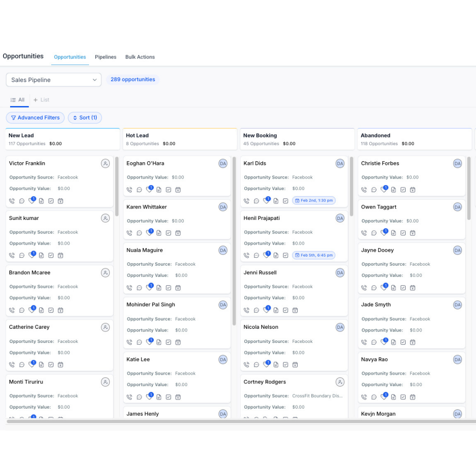Open notes icon on Sunit kumar card

point(41,256)
